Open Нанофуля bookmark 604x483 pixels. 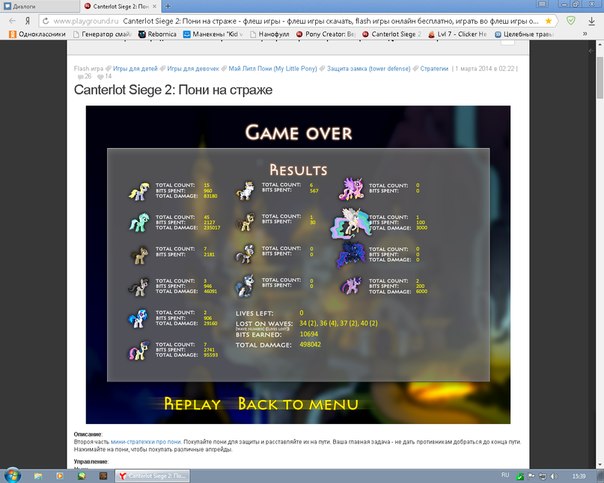point(270,34)
